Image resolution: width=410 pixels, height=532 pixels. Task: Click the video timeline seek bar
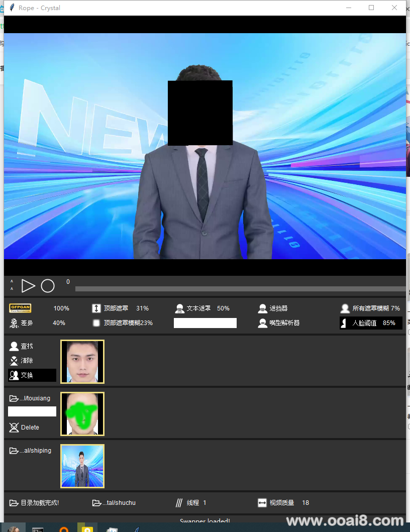[x=240, y=289]
